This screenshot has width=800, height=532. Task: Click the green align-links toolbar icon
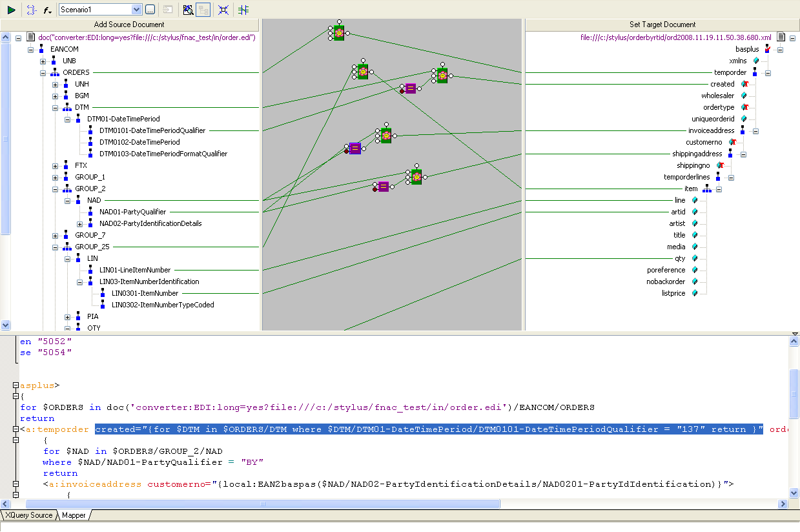243,10
